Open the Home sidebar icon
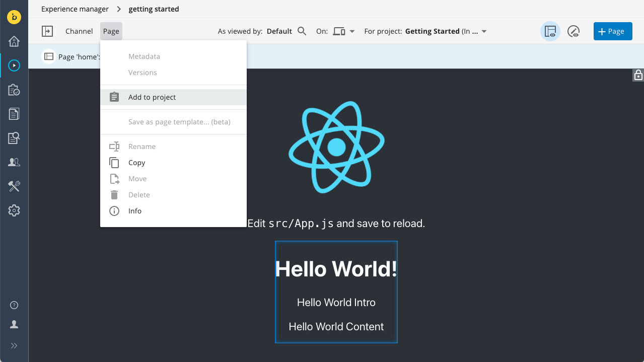The width and height of the screenshot is (644, 362). (x=14, y=41)
